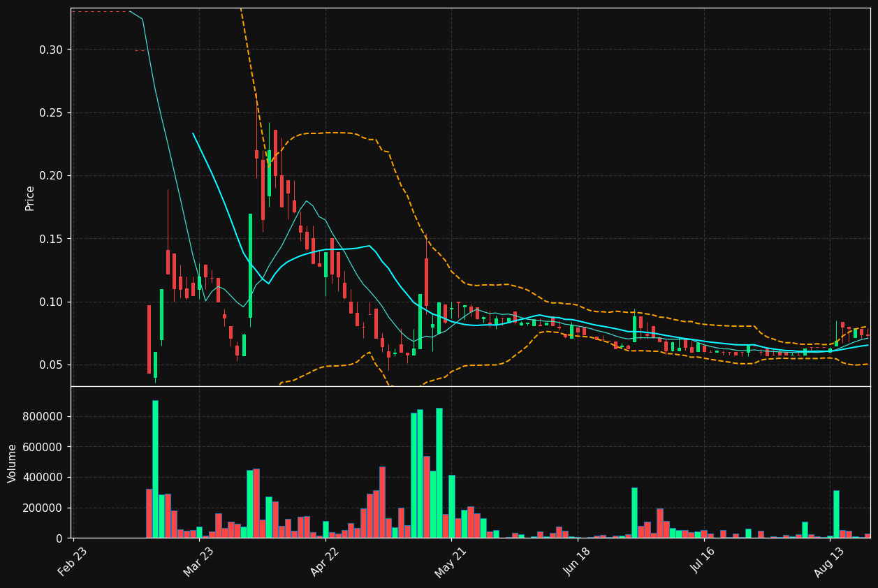Click the 0.30 price axis label
Screen dimensions: 878x588
(50, 50)
